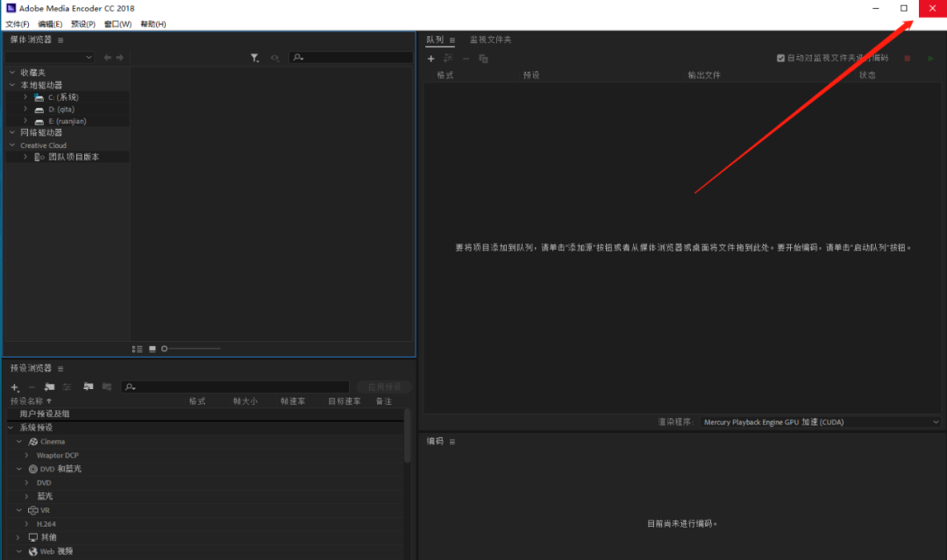947x560 pixels.
Task: Click the Add Source plus icon in queue
Action: click(431, 59)
